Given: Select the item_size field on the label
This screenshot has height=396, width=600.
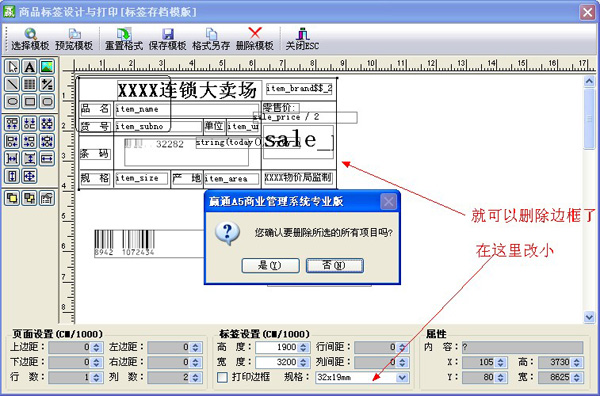Looking at the screenshot, I should coord(141,178).
